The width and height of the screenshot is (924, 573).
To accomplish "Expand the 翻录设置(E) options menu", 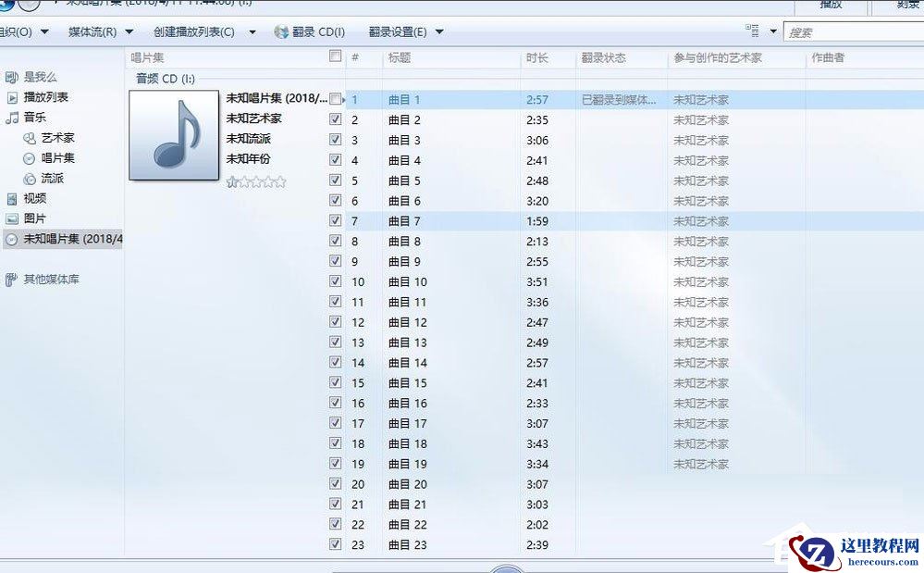I will coord(398,31).
